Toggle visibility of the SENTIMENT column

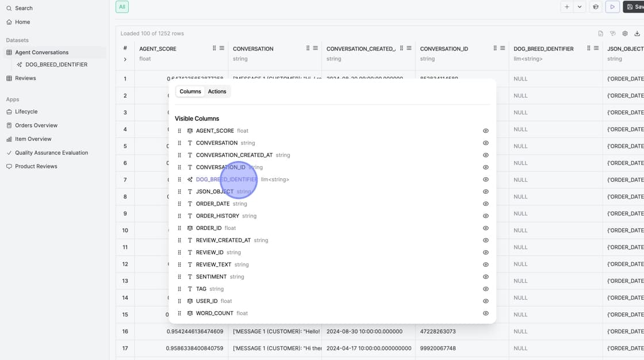pos(485,277)
